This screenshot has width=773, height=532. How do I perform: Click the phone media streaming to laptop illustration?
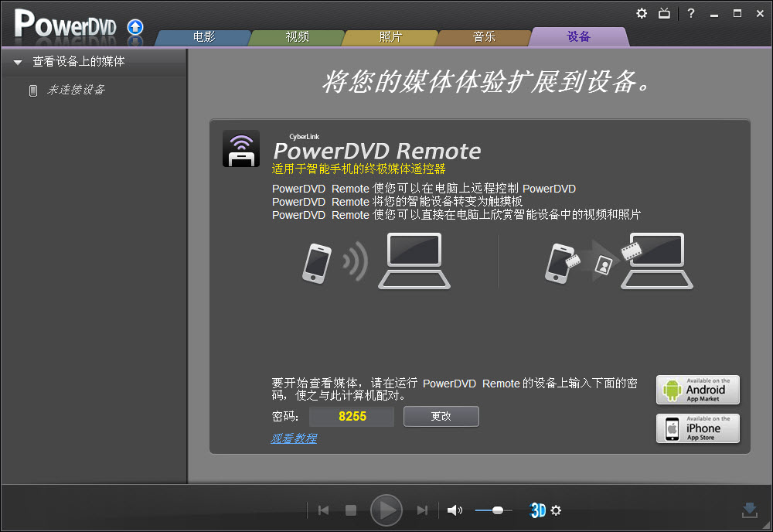click(x=618, y=261)
